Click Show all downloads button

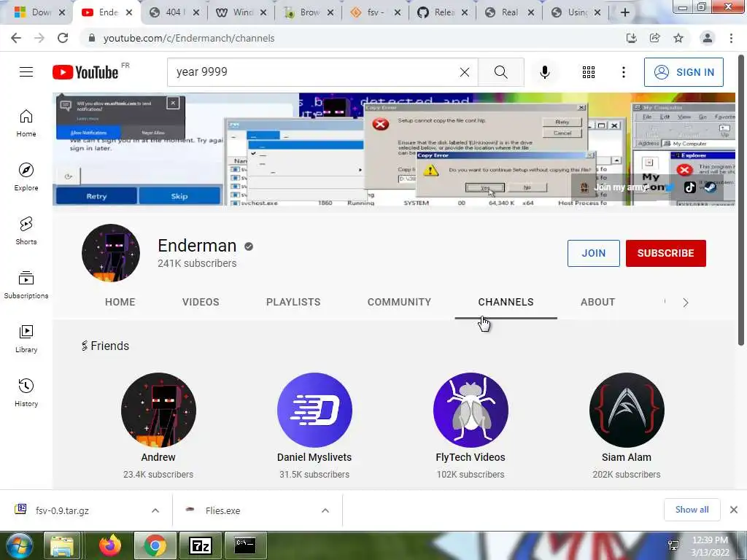coord(692,510)
